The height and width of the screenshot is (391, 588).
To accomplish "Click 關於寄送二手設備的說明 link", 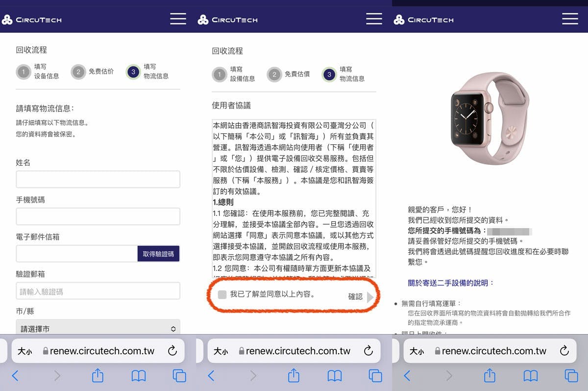I will coord(451,283).
